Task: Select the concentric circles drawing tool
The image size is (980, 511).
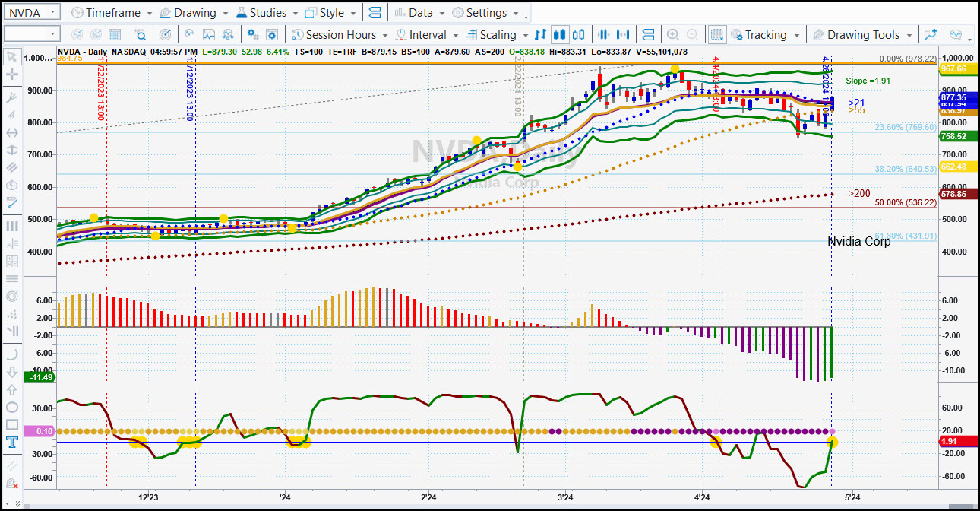Action: pos(11,296)
